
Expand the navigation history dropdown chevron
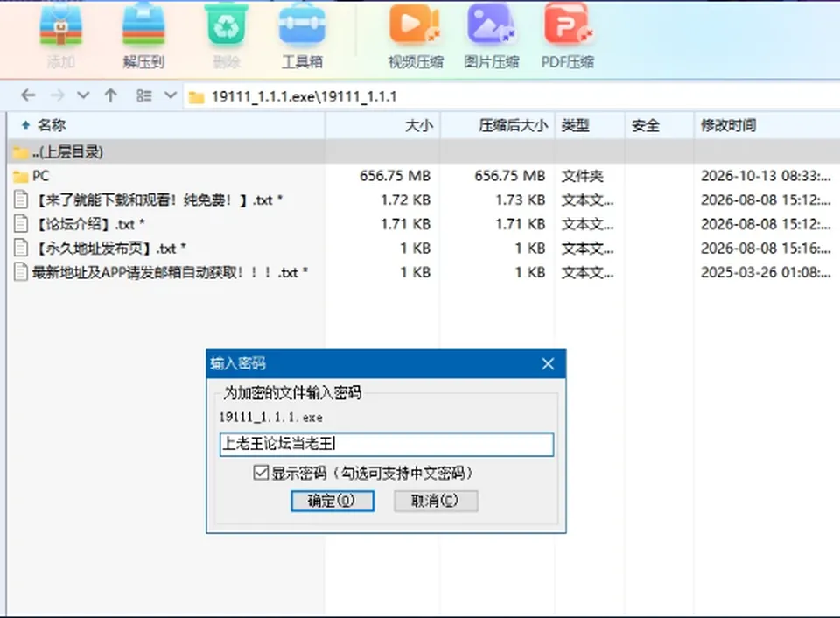pos(83,95)
